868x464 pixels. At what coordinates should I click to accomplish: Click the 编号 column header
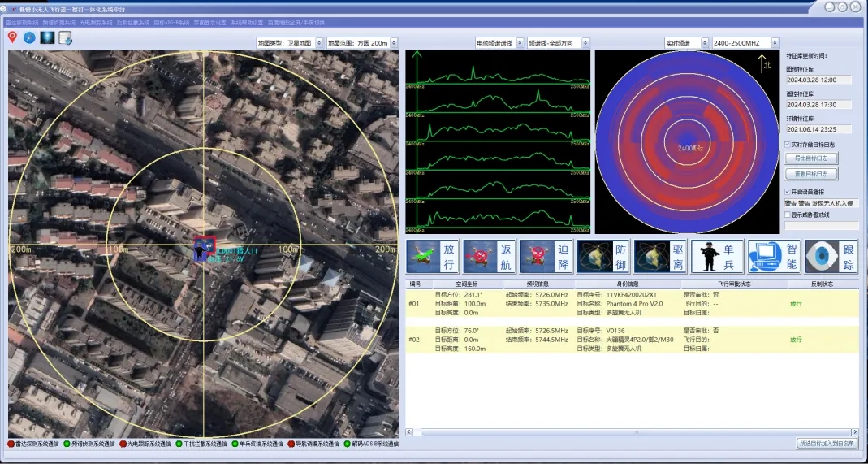coord(415,284)
